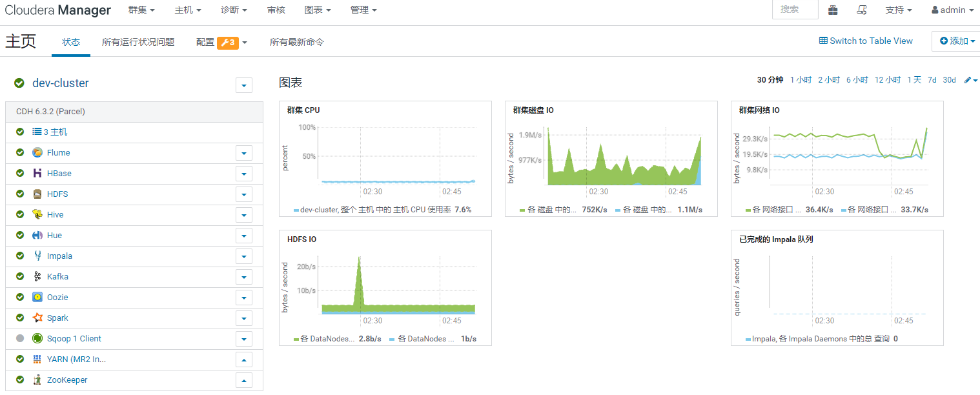Open the Spark actions dropdown arrow
The width and height of the screenshot is (980, 395).
[x=244, y=319]
